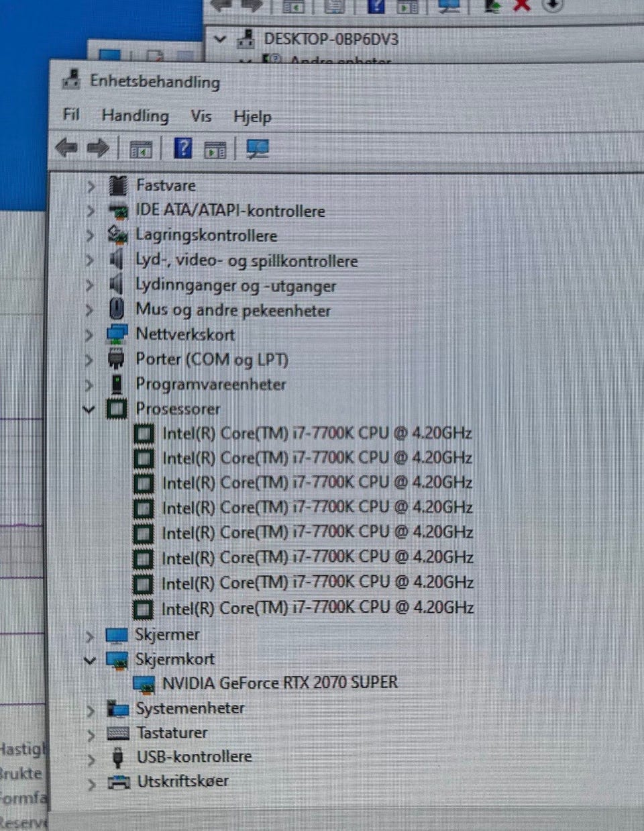The width and height of the screenshot is (644, 831).
Task: Click the Skjermkort display adapter icon
Action: point(117,660)
